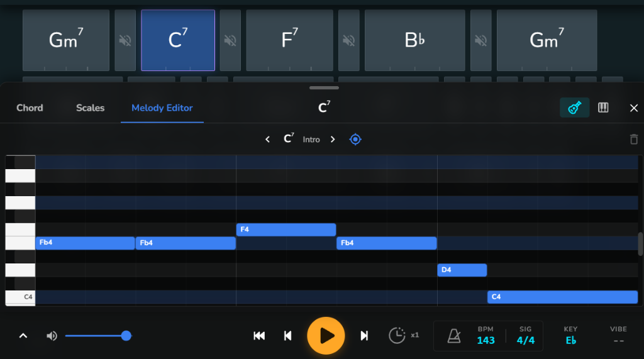
Task: Select the last Gm7 chord block
Action: (x=547, y=40)
